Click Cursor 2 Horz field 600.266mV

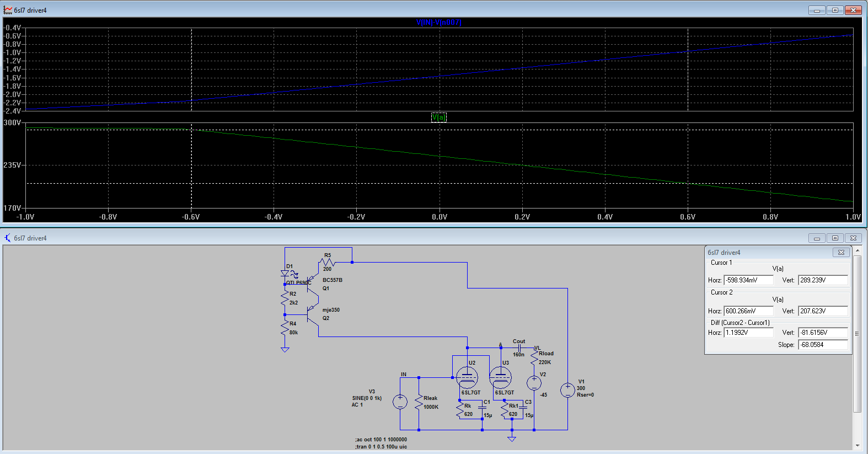click(x=748, y=311)
